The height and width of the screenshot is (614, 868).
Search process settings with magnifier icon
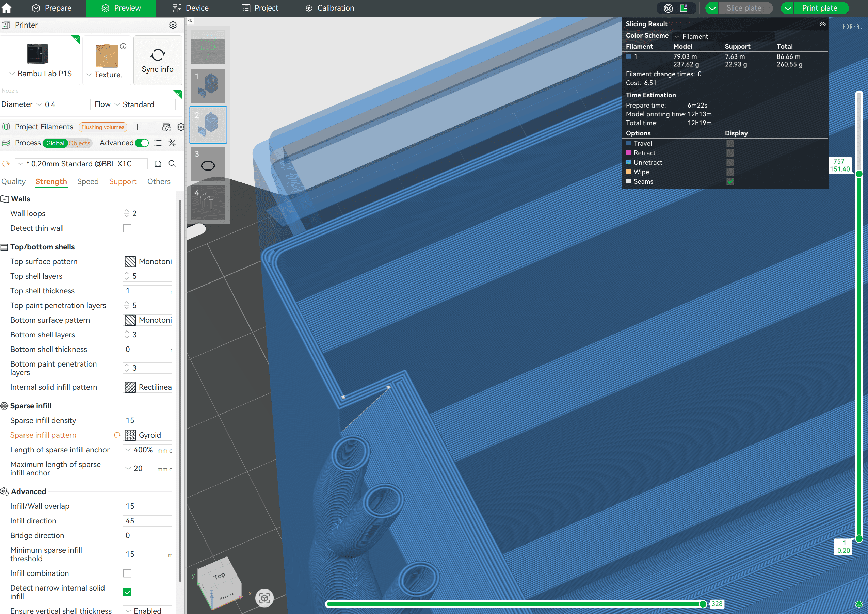pyautogui.click(x=172, y=164)
